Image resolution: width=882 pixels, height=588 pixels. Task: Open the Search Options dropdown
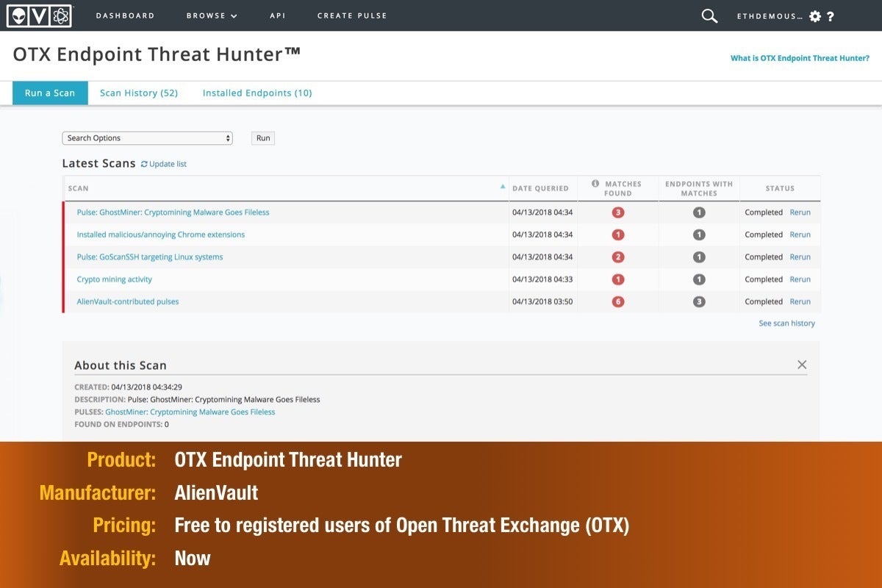point(147,138)
